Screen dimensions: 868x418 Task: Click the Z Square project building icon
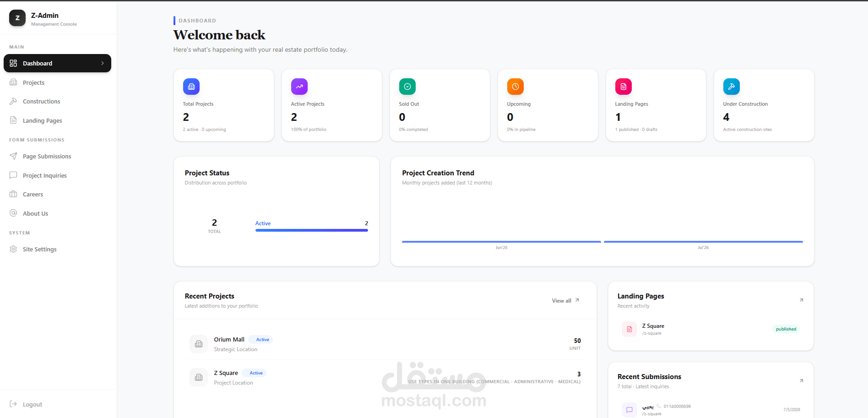[x=199, y=377]
